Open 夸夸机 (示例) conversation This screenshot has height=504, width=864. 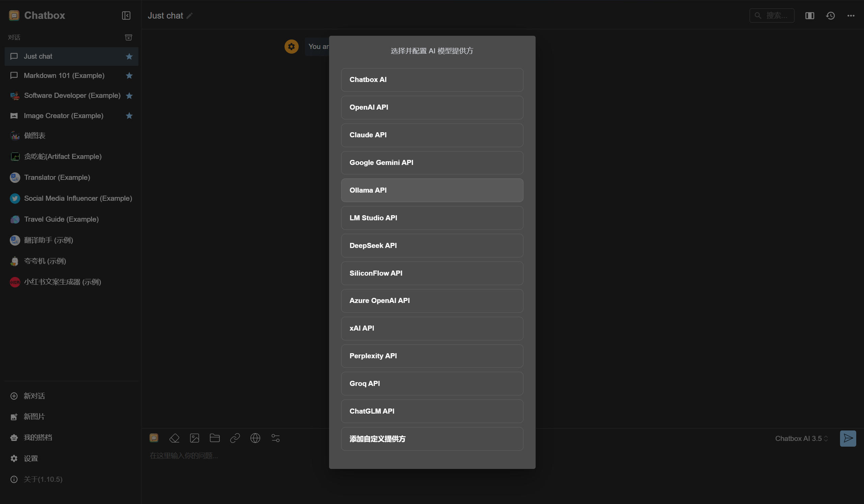[71, 261]
